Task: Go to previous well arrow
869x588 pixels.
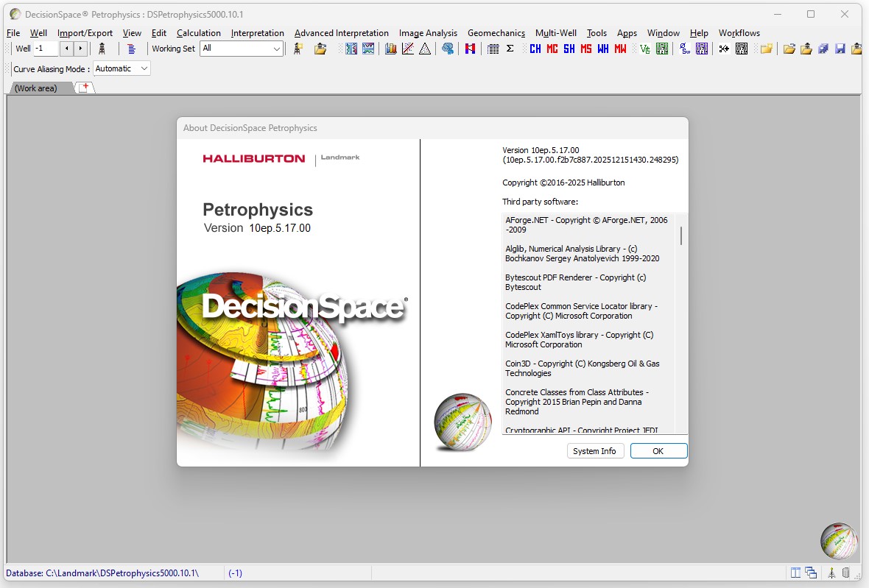Action: pos(66,49)
